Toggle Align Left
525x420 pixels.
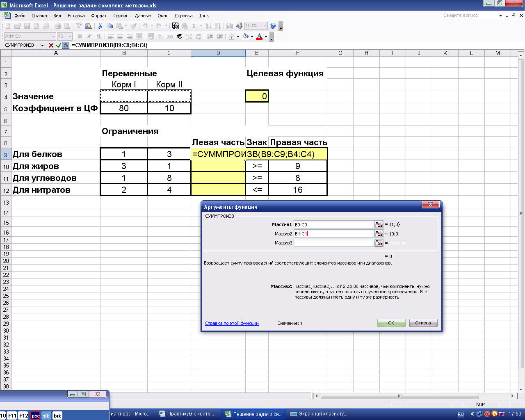click(111, 37)
